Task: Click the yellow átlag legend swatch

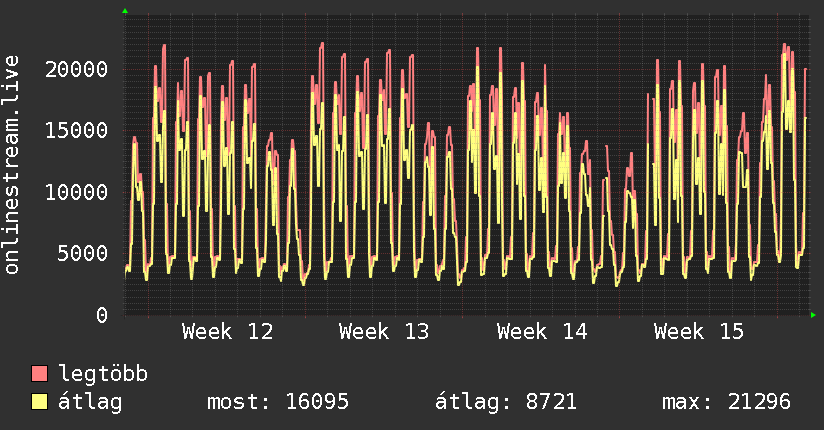Action: coord(40,402)
